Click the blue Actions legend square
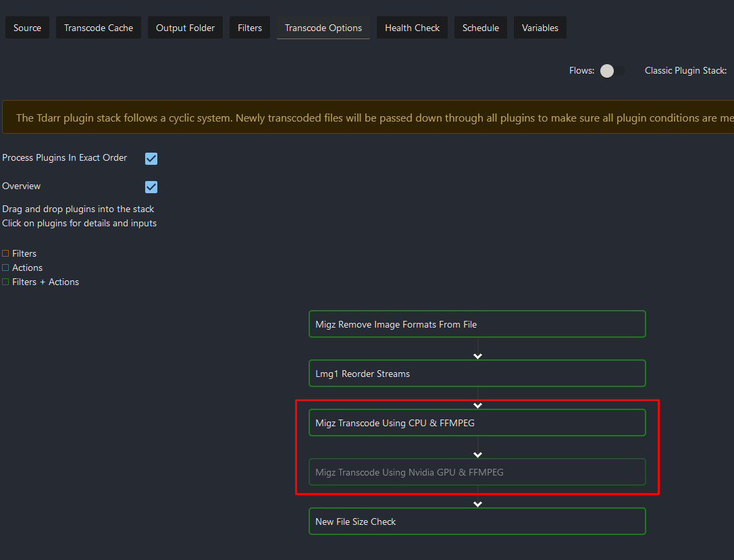734x560 pixels. pos(5,268)
